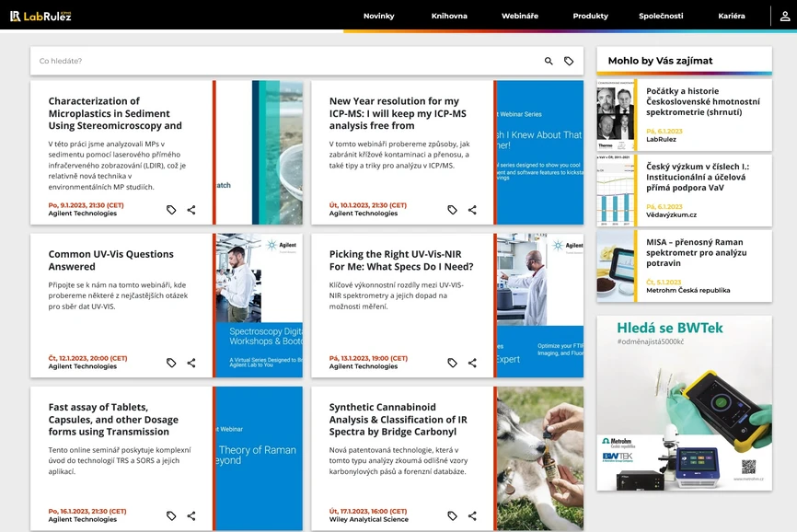Click the Theory of Raman webinar thumbnail
Image resolution: width=797 pixels, height=532 pixels.
(x=260, y=458)
